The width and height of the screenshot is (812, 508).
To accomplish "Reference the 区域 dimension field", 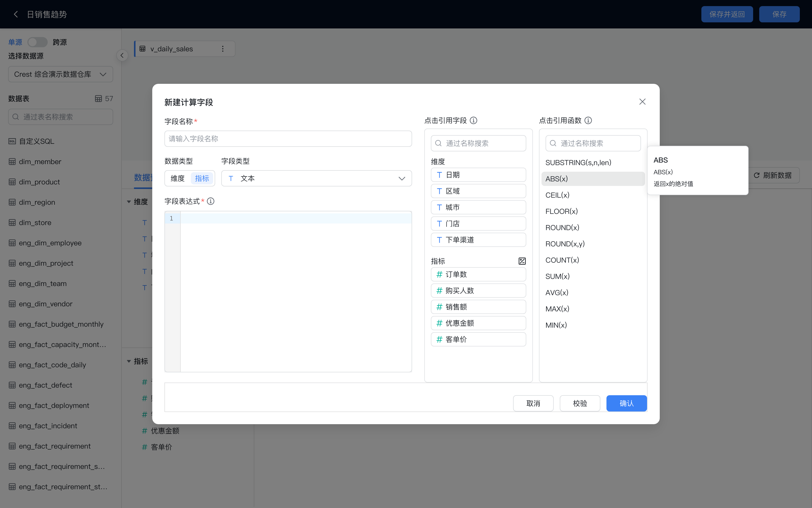I will [x=478, y=191].
